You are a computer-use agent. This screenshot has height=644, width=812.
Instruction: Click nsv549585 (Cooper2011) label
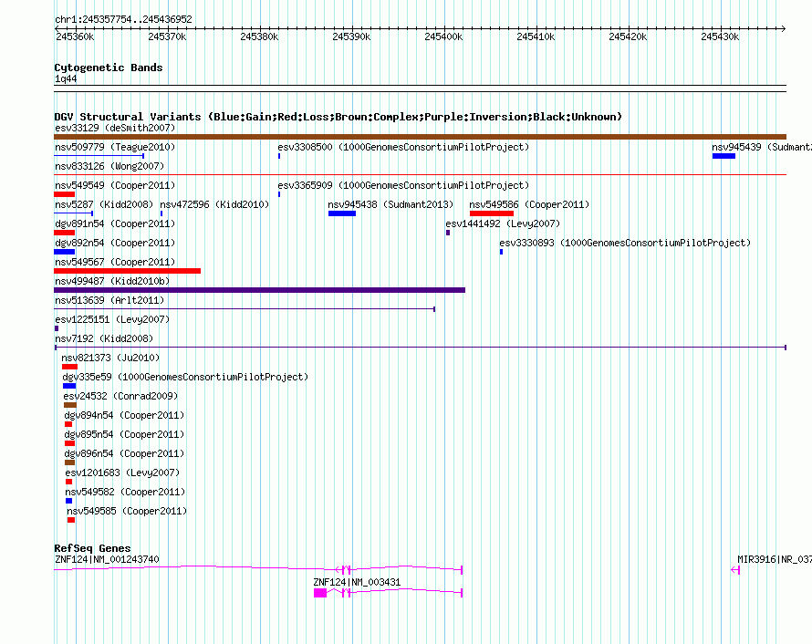(127, 511)
